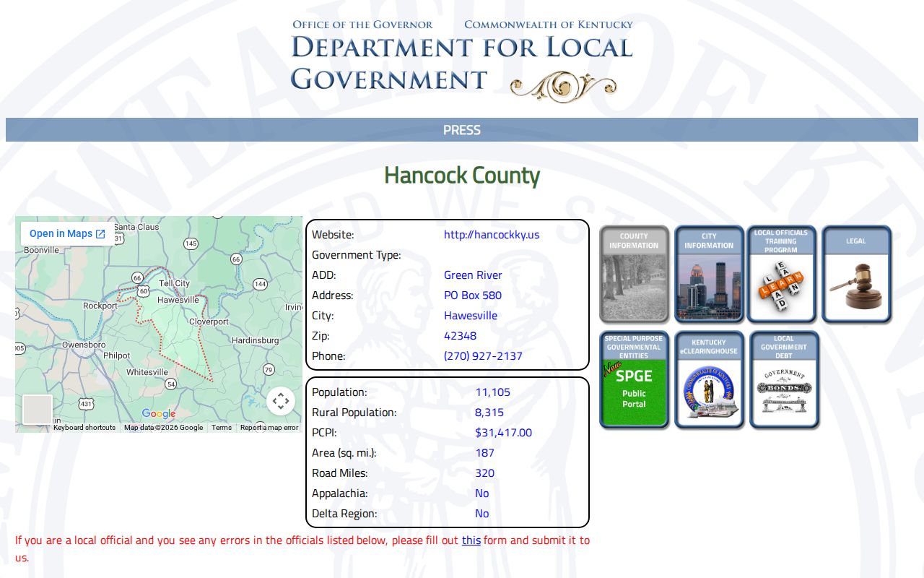Open the map Terms link
Image resolution: width=924 pixels, height=578 pixels.
click(x=222, y=428)
